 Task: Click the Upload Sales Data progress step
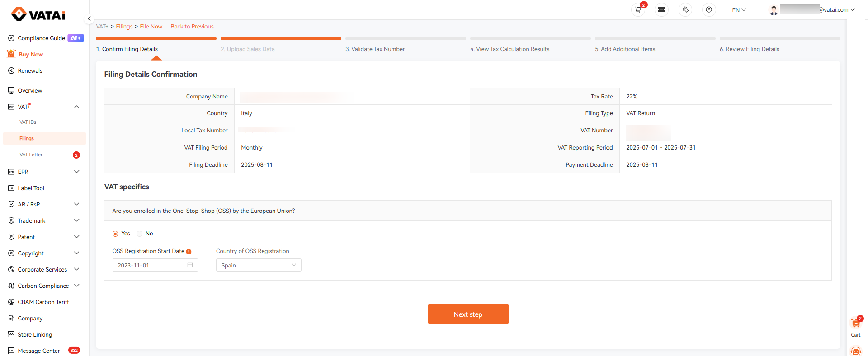click(248, 49)
